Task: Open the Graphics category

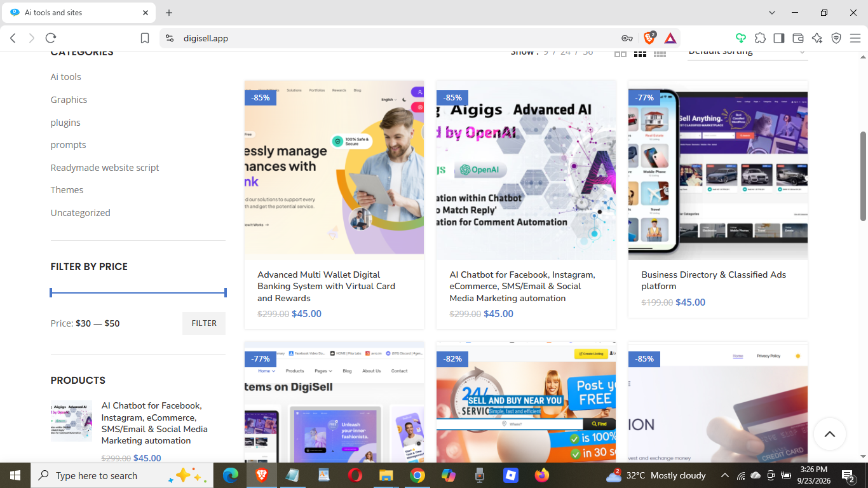Action: [69, 100]
